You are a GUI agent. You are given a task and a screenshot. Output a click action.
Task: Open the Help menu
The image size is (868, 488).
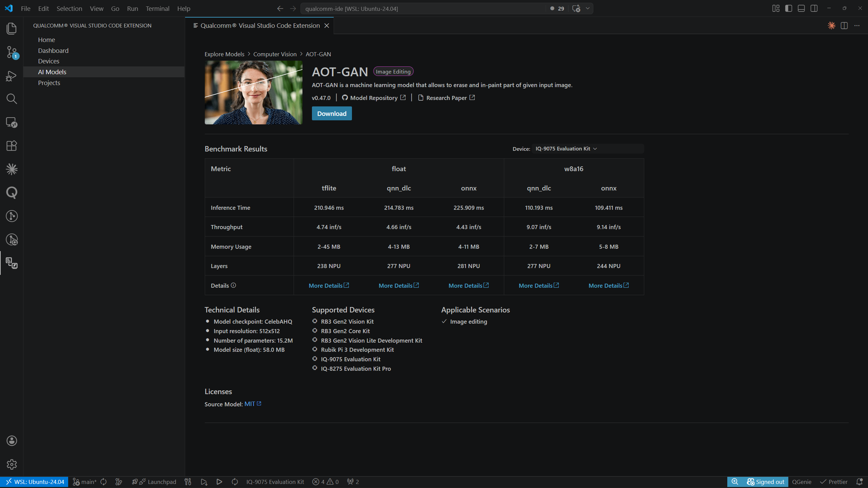183,8
